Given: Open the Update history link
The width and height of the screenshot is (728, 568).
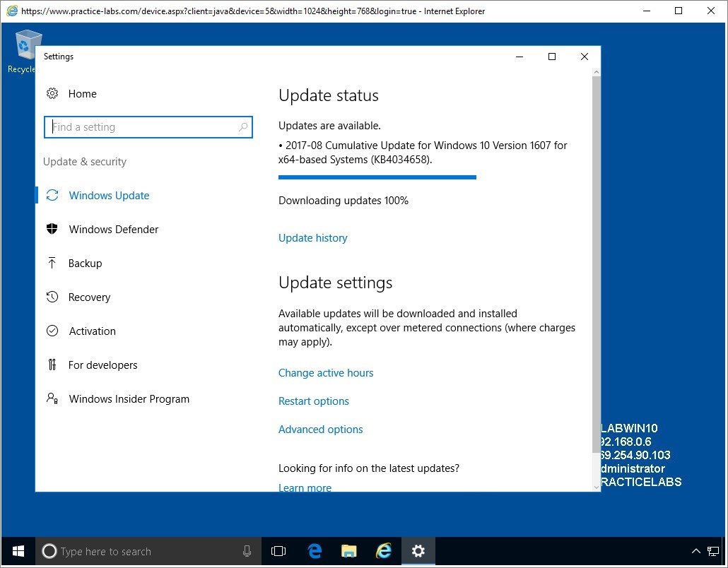Looking at the screenshot, I should [312, 238].
